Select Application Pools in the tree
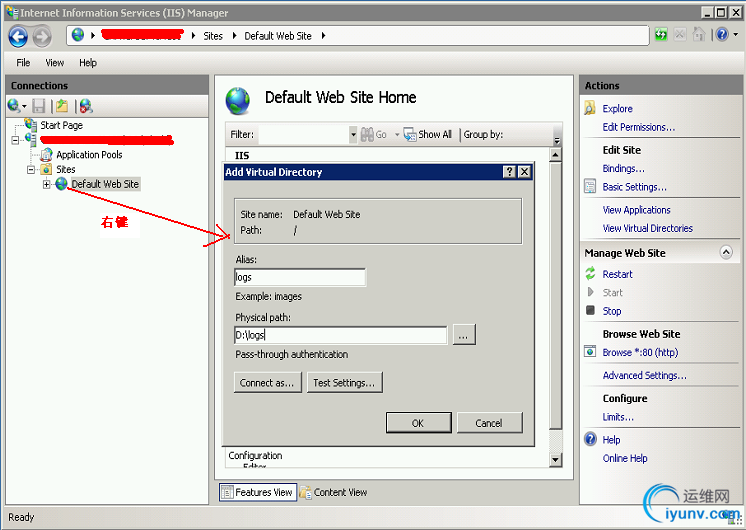The height and width of the screenshot is (530, 746). 89,155
